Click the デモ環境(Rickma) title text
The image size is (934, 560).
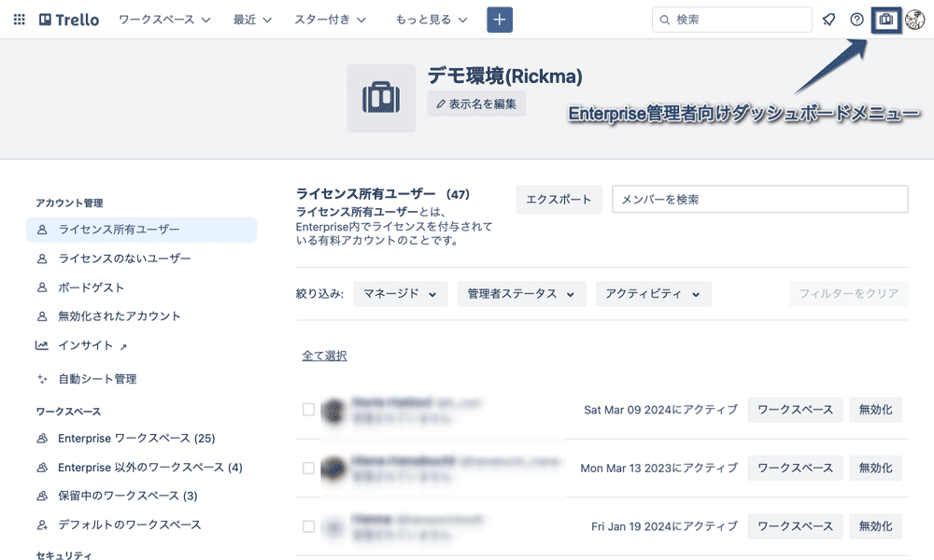[x=504, y=77]
